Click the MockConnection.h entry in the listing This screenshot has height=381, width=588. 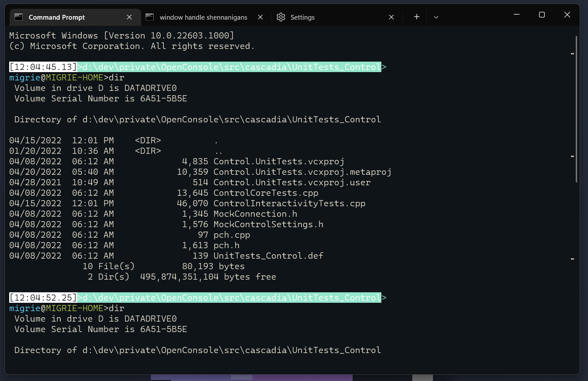tap(255, 214)
